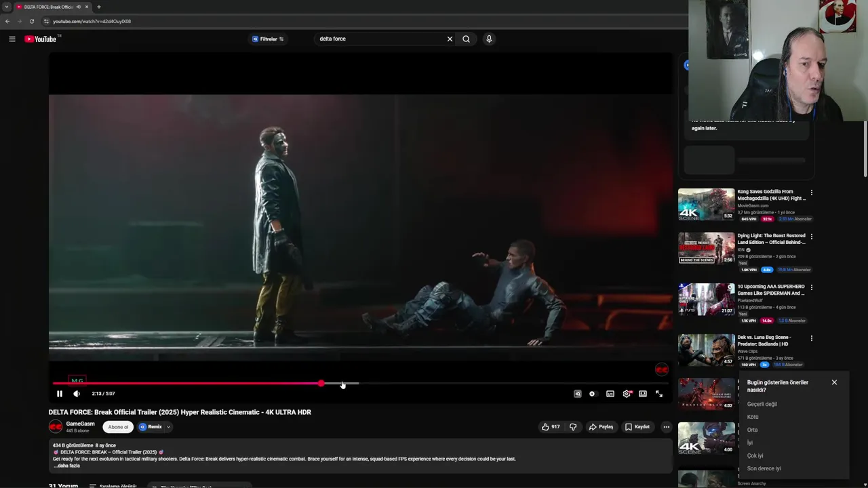Choose Kötü in the feedback survey
Viewport: 868px width, 488px height.
click(x=753, y=418)
